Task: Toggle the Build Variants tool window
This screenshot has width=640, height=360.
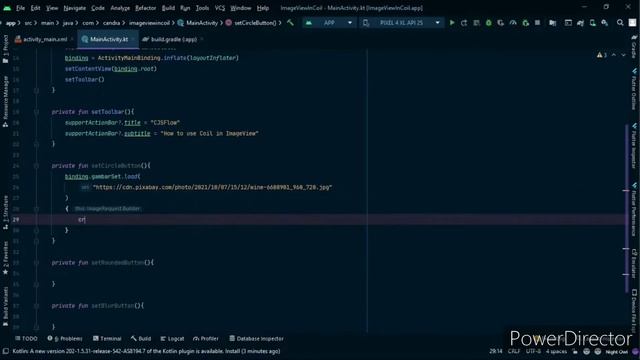Action: coord(5,306)
